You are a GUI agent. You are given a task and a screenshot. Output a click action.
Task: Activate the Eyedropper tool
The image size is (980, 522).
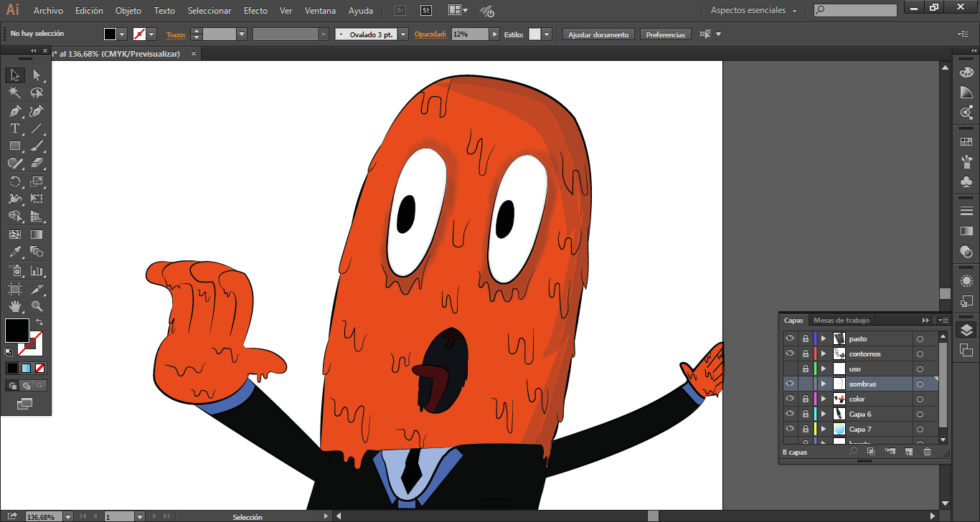[14, 252]
